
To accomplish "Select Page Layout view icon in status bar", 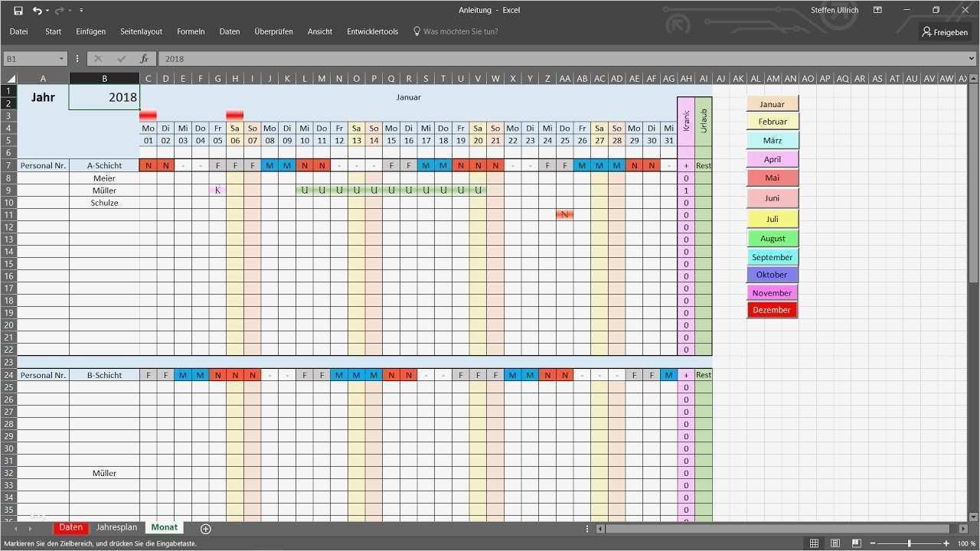I will pyautogui.click(x=835, y=543).
